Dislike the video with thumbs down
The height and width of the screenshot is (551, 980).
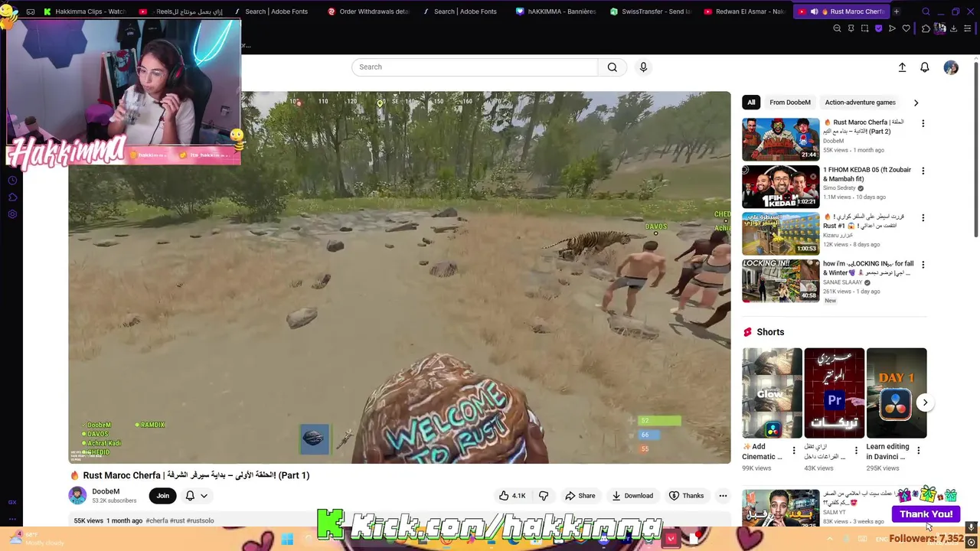(544, 496)
